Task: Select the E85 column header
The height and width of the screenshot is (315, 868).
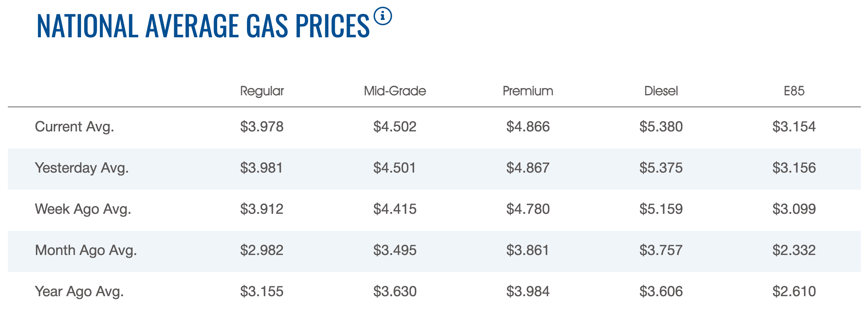Action: 794,91
